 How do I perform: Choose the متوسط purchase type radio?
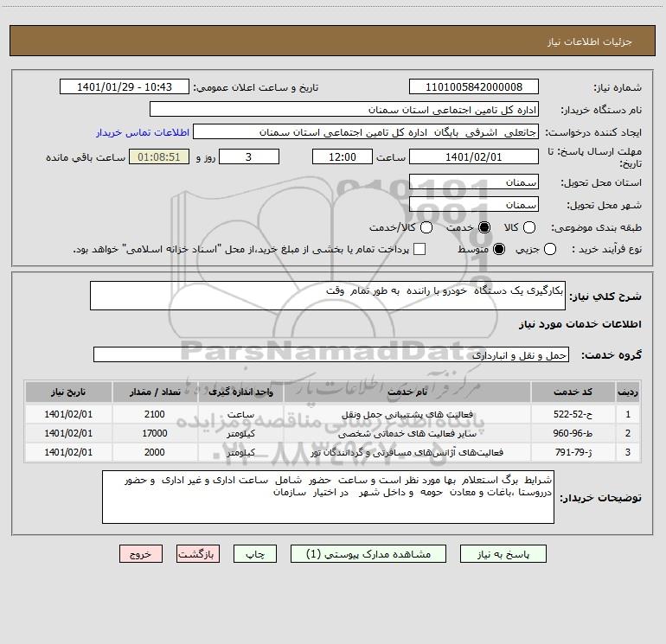[499, 249]
